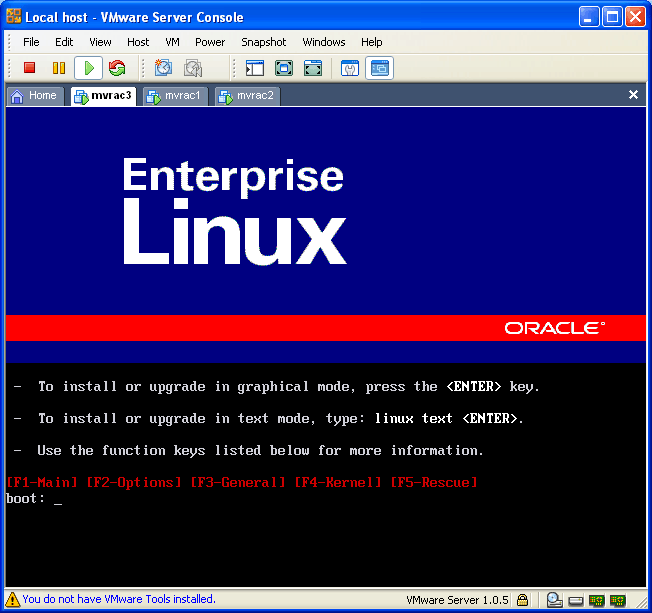
Task: Close the current tab with X button
Action: tap(633, 95)
